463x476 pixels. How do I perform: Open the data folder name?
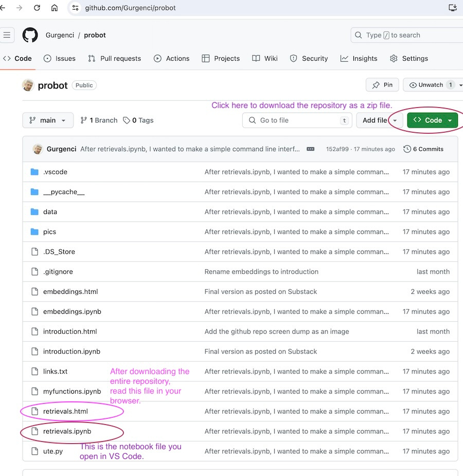click(50, 211)
